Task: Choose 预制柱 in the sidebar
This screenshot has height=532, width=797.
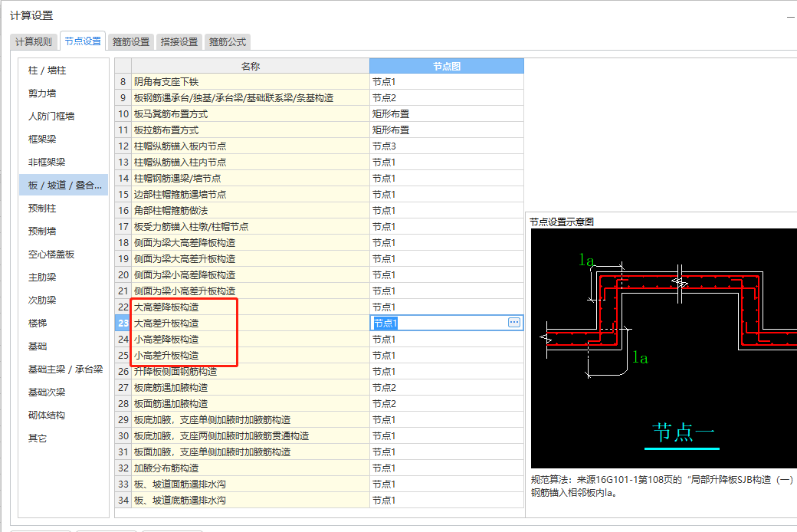Action: coord(64,208)
